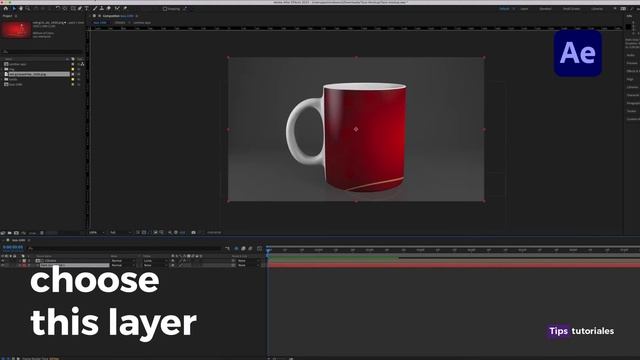Switch to the Small Screen workspace

pos(571,9)
